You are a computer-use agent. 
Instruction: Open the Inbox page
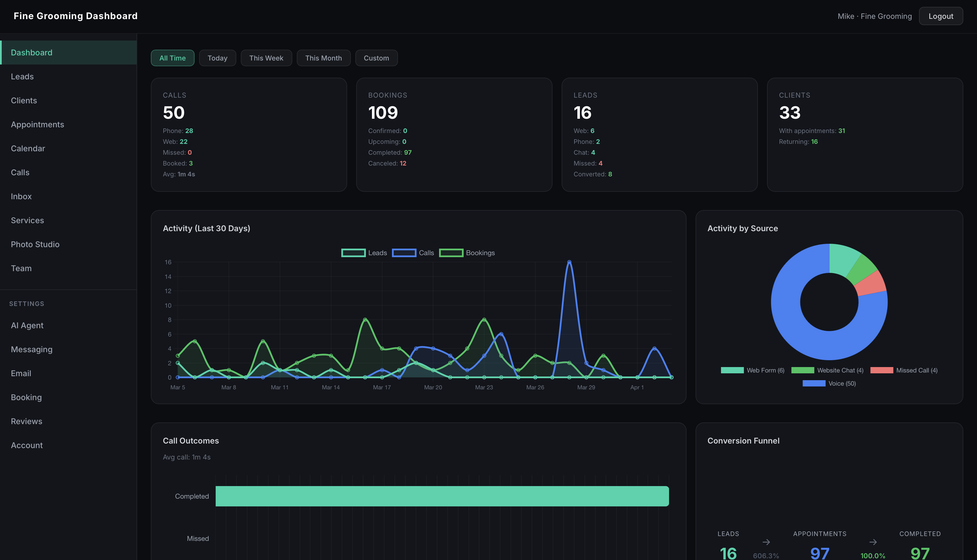21,196
